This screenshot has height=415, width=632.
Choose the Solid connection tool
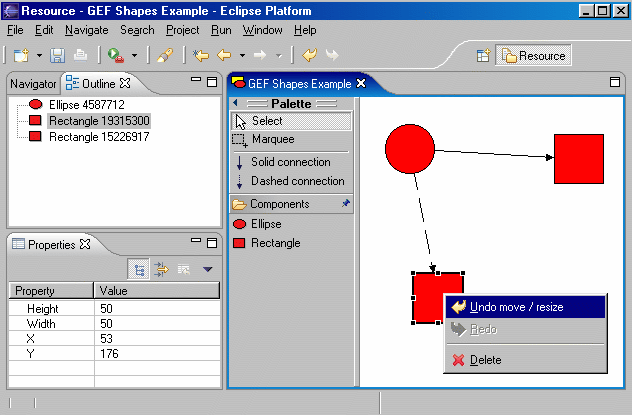290,162
